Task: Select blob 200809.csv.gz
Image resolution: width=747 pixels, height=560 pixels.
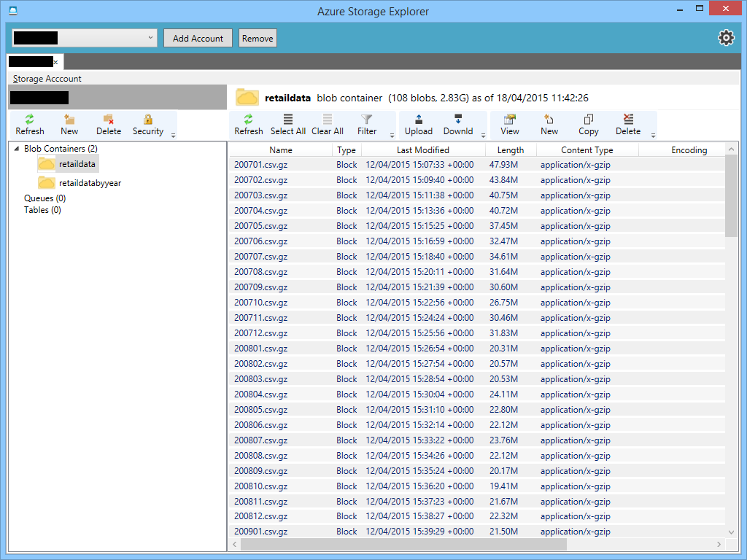Action: pyautogui.click(x=477, y=470)
